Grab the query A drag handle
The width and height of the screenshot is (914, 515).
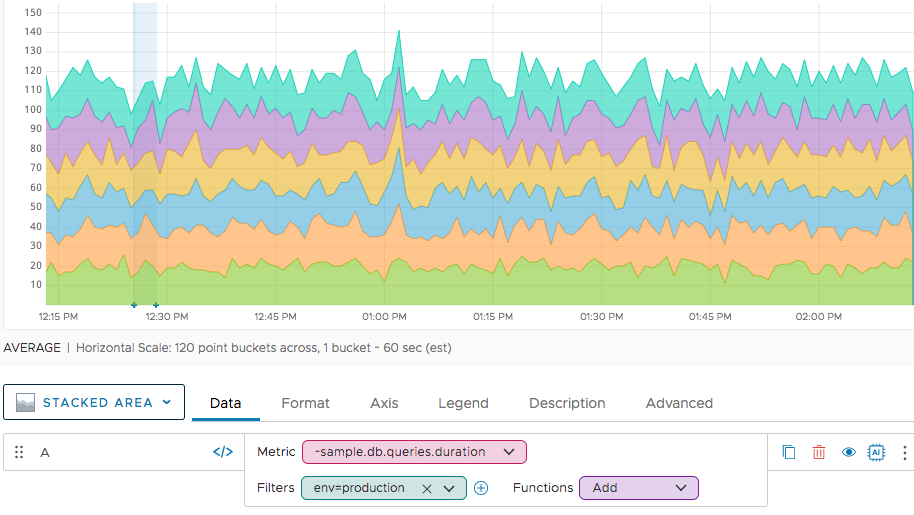click(x=19, y=452)
